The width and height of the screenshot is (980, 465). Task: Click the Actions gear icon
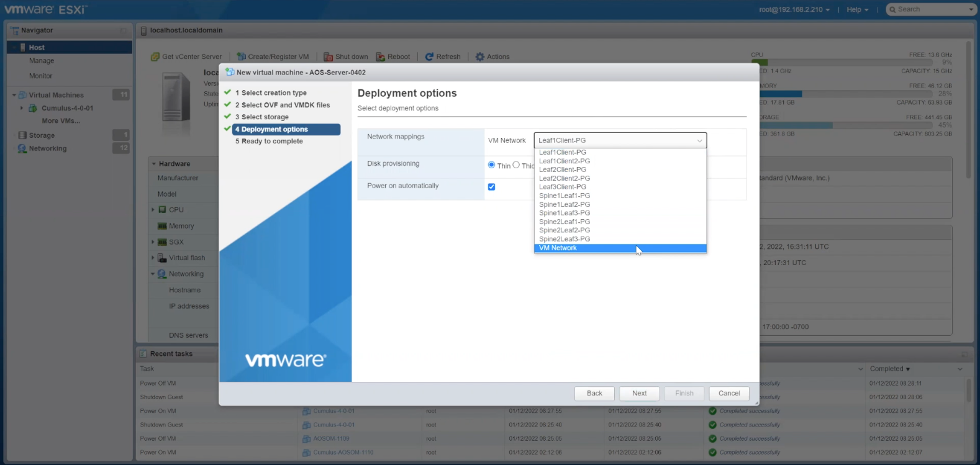480,56
